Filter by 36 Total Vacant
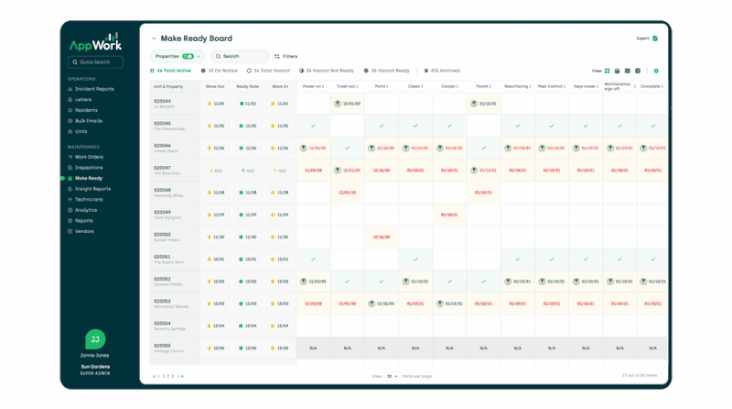 [x=268, y=71]
